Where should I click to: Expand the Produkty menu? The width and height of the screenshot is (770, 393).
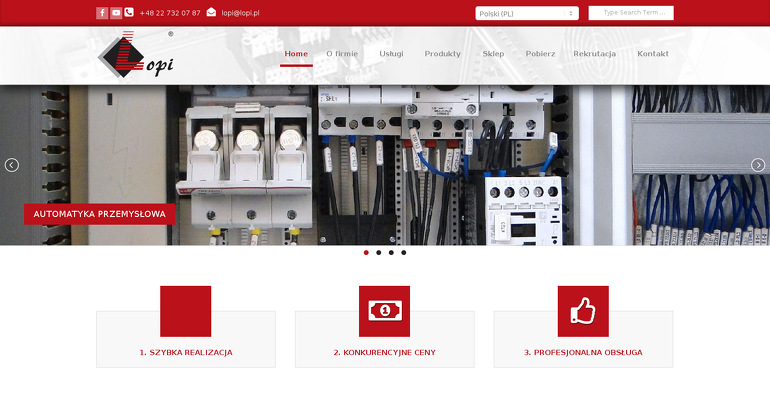(x=442, y=54)
